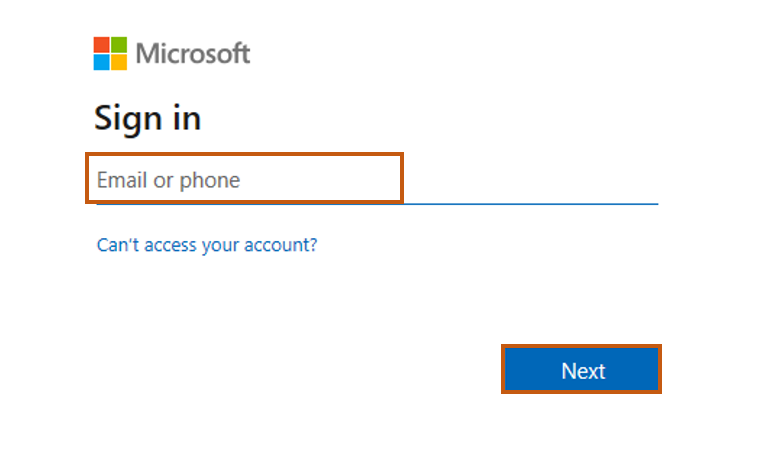Open "Can't access your account?" link
The image size is (773, 456).
click(x=206, y=244)
